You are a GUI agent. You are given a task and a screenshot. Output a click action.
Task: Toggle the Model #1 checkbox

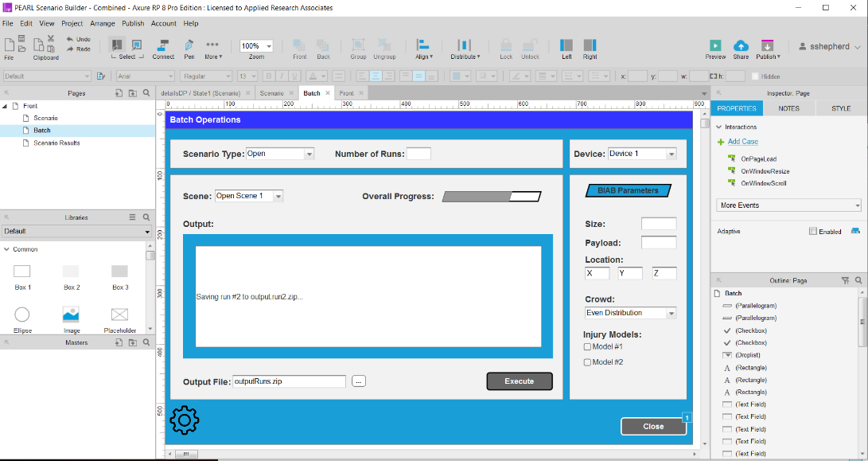(x=588, y=346)
